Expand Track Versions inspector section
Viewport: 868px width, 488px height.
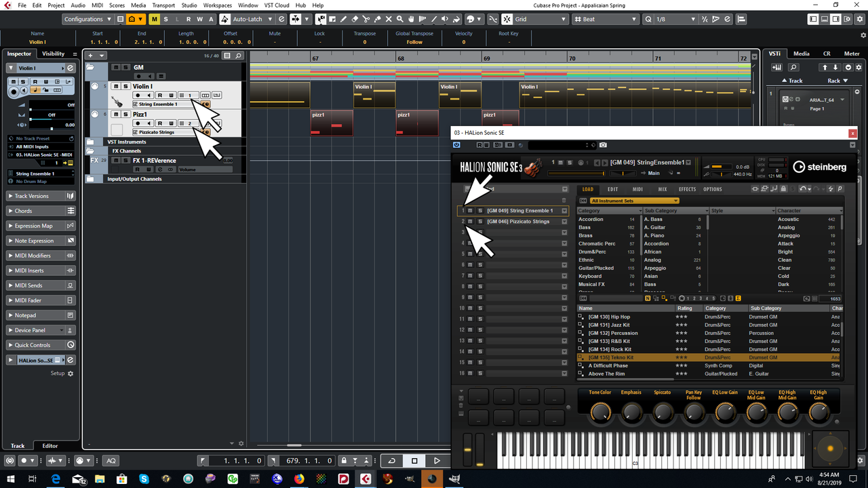(x=41, y=196)
